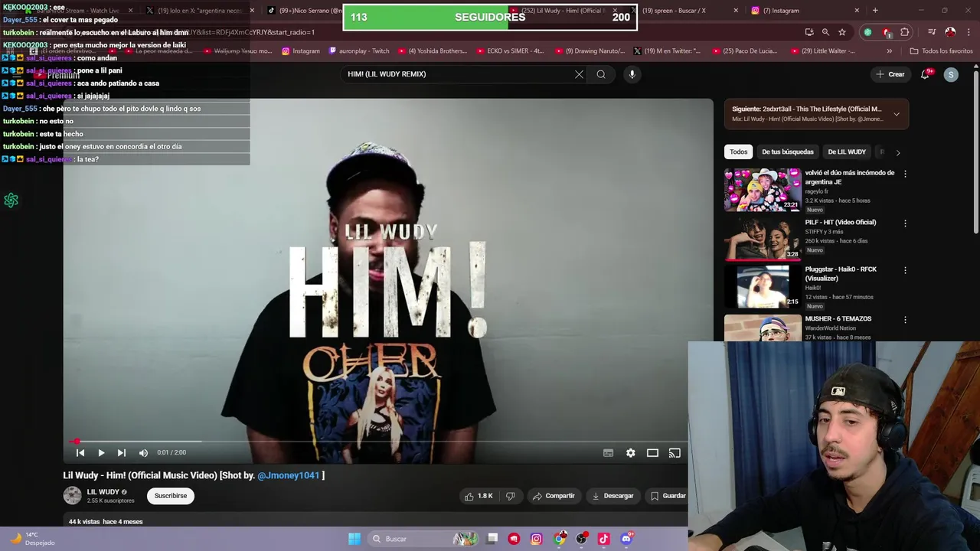Image resolution: width=980 pixels, height=551 pixels.
Task: Like the video with 1.8 K likes
Action: point(478,496)
